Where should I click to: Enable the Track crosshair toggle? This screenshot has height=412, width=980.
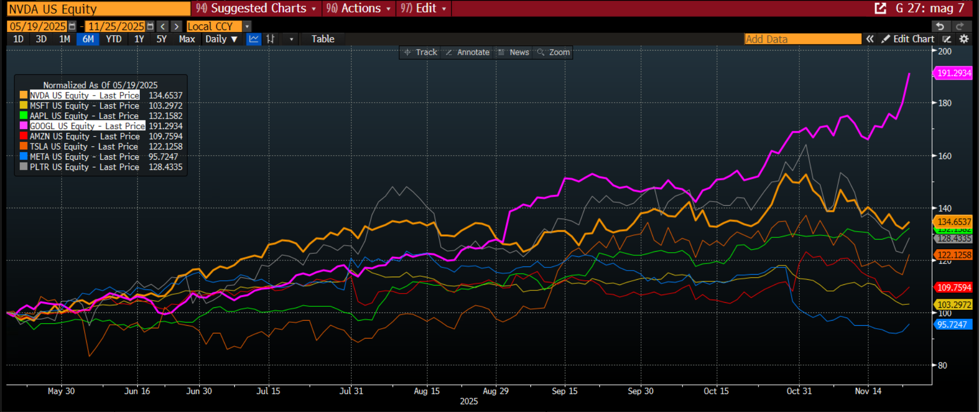coord(421,52)
